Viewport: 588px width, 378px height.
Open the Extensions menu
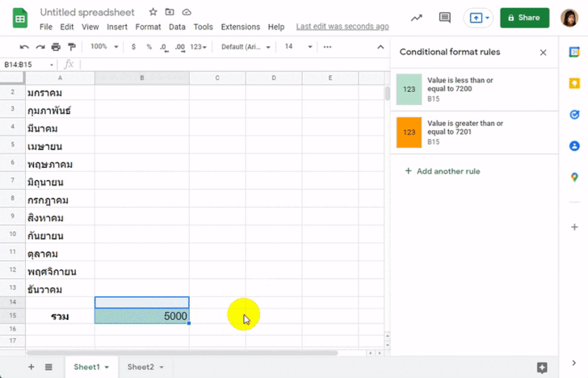click(241, 27)
